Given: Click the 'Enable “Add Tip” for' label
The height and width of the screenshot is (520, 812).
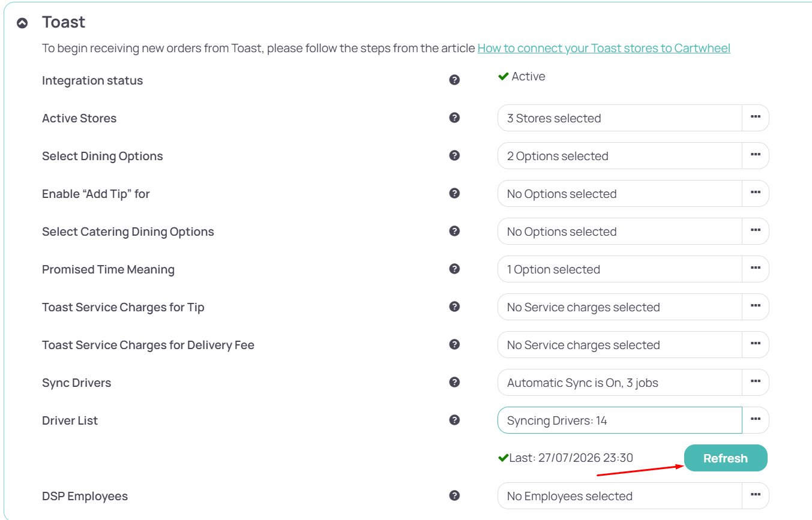Looking at the screenshot, I should 96,194.
